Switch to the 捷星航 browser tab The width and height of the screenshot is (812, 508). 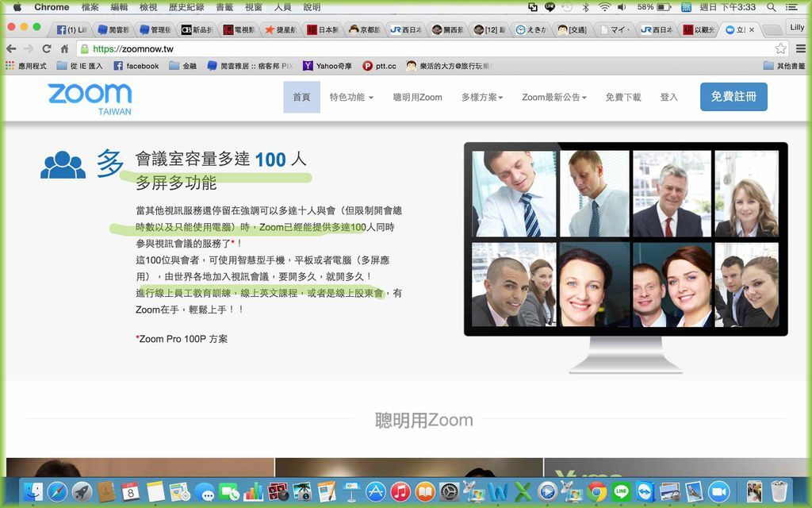tap(281, 30)
